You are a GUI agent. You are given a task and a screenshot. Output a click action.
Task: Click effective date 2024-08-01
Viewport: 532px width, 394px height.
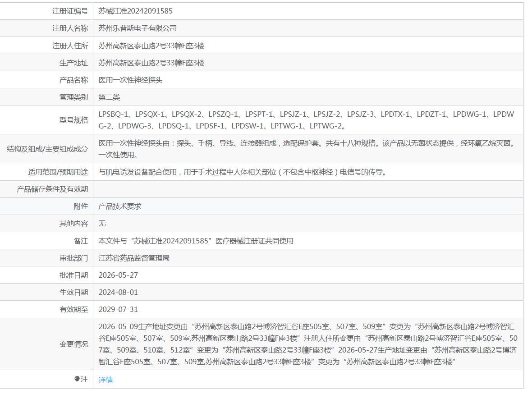click(118, 292)
